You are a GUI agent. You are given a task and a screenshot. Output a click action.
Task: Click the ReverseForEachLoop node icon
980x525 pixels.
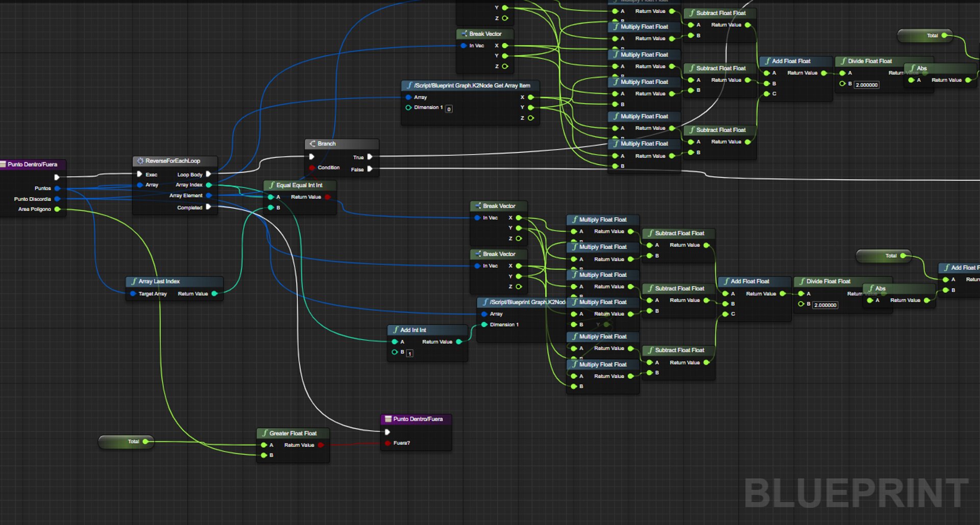[x=140, y=161]
